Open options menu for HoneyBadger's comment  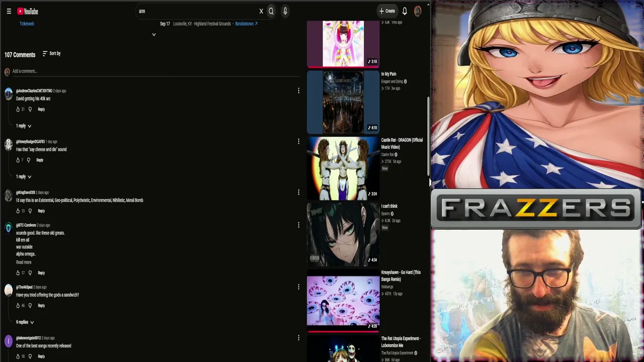click(298, 142)
